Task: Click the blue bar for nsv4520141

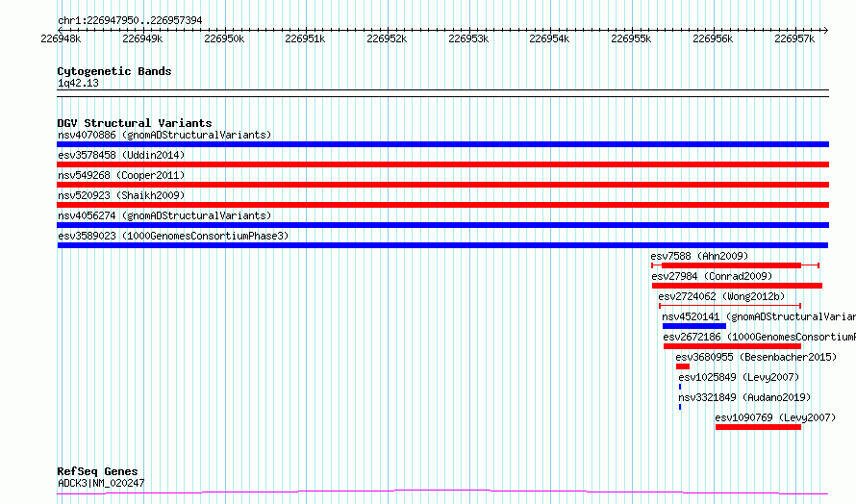Action: point(694,326)
